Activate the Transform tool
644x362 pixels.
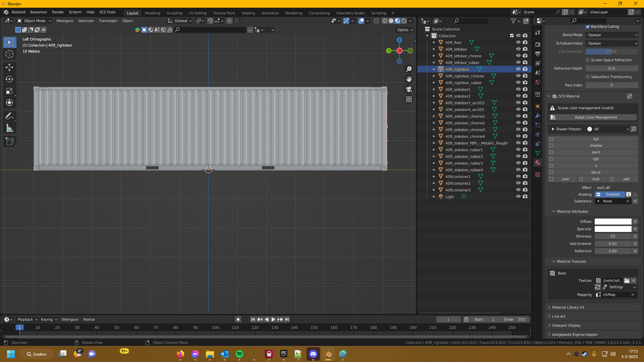point(10,103)
